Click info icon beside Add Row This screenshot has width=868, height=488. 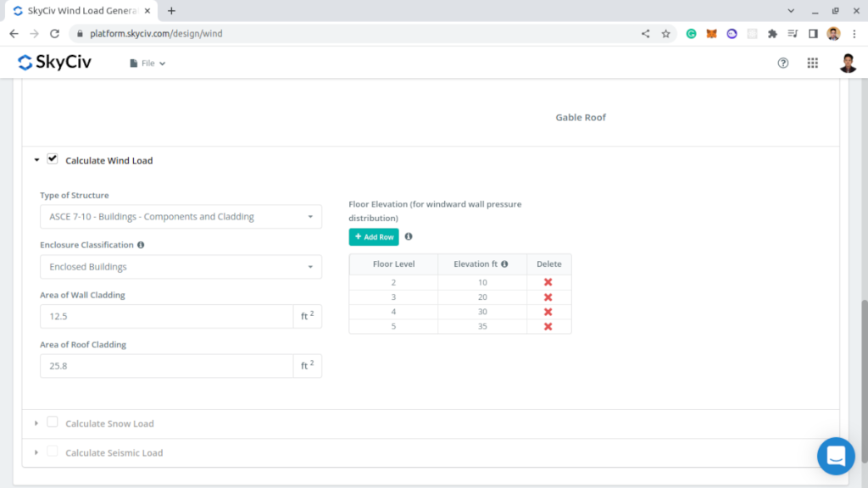(409, 237)
